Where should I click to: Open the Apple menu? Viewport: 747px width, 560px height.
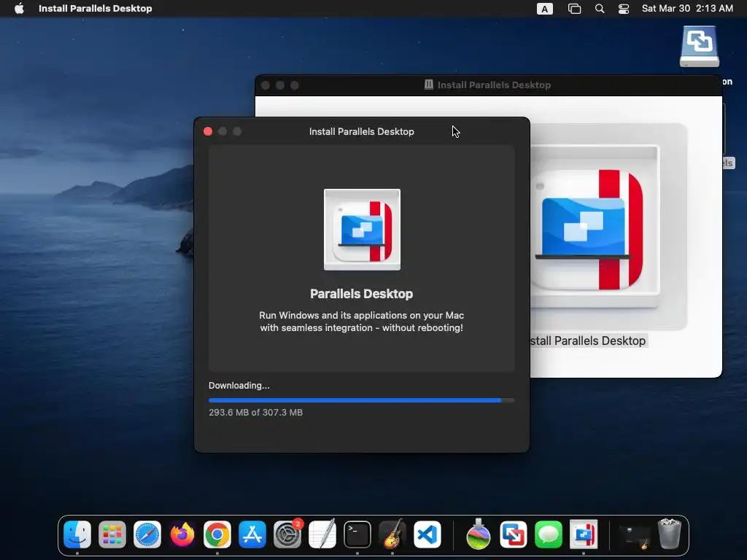click(19, 8)
